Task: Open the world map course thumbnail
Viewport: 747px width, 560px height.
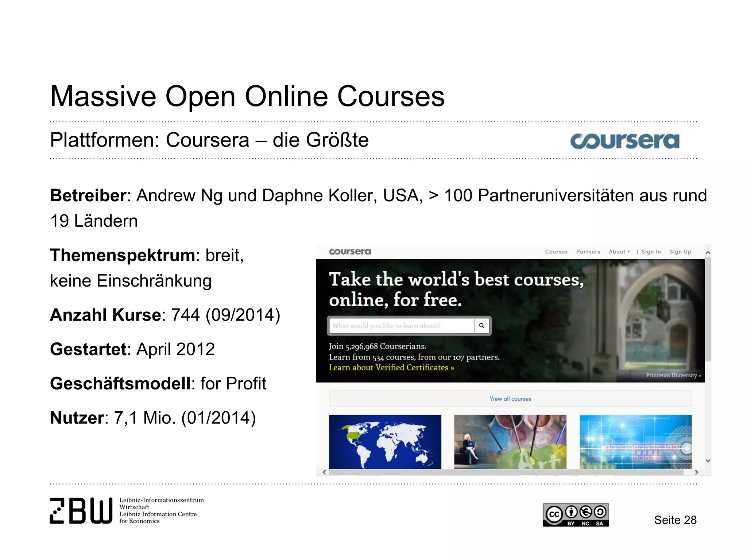Action: (x=385, y=442)
